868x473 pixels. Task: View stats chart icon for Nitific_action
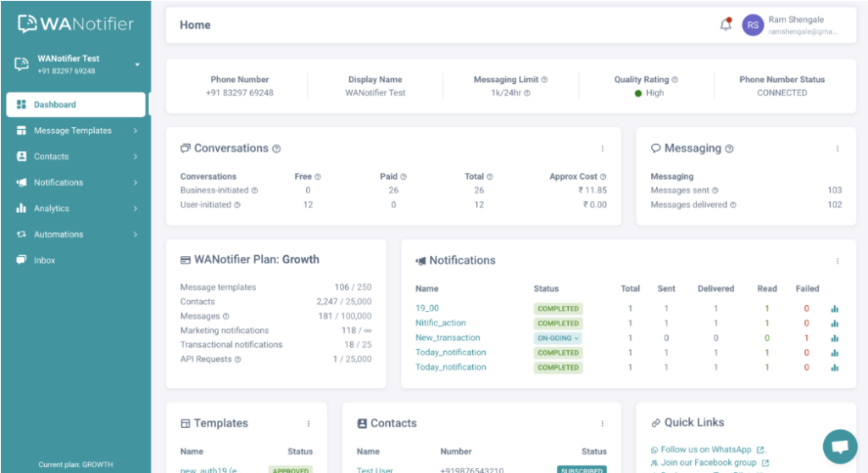tap(834, 324)
